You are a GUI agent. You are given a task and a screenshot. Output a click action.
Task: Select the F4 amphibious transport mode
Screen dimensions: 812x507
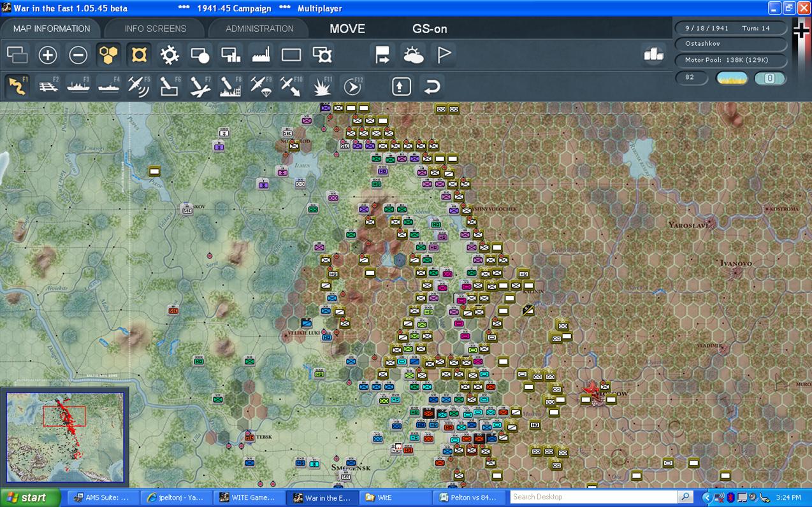pyautogui.click(x=108, y=86)
